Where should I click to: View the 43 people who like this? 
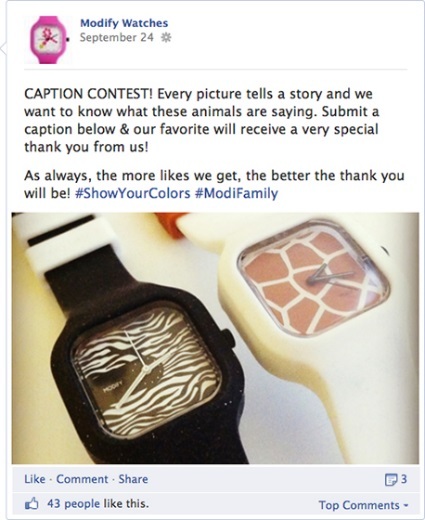coord(98,503)
